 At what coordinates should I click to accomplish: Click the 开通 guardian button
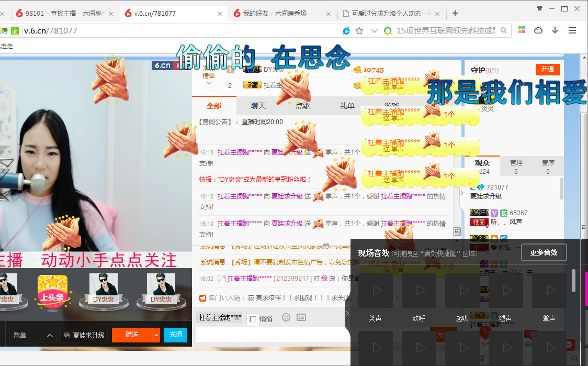pyautogui.click(x=548, y=69)
